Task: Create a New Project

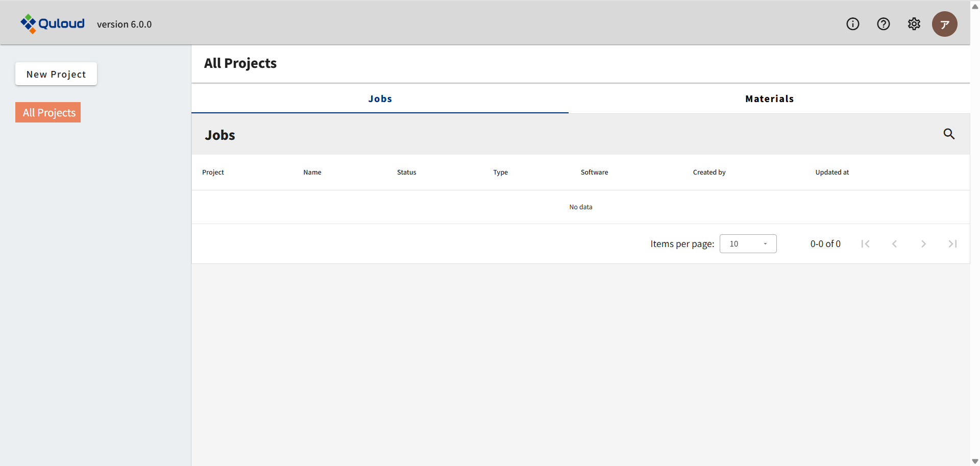Action: point(56,74)
